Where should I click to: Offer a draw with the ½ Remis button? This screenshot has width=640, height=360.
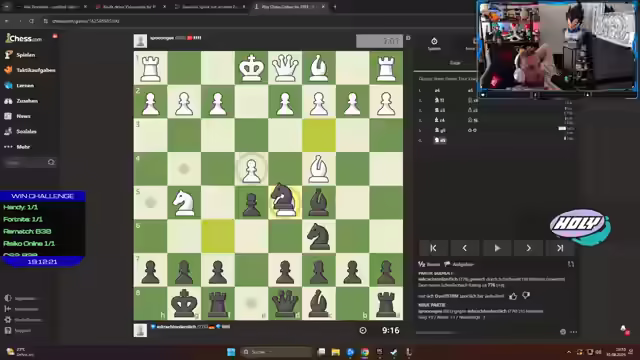429,264
